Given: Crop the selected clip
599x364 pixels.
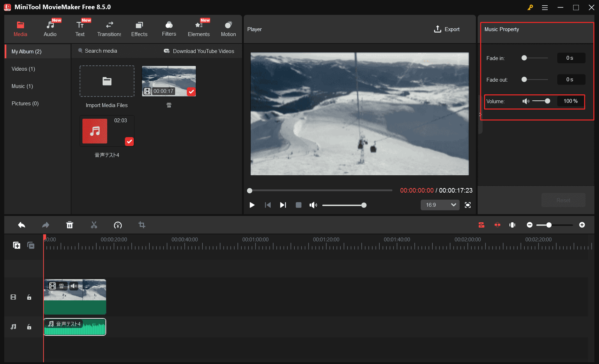Looking at the screenshot, I should tap(142, 225).
